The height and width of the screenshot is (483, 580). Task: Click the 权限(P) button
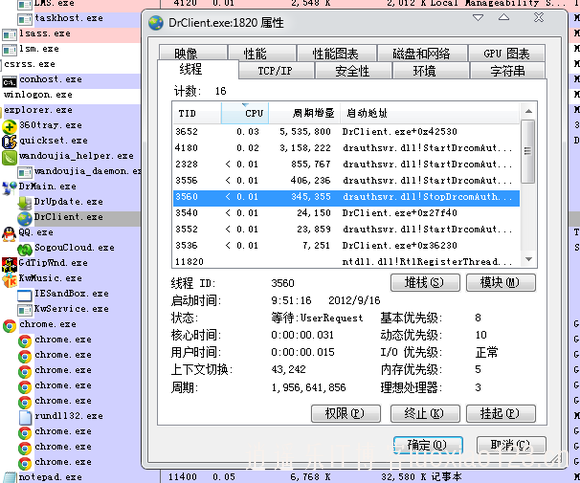[345, 413]
